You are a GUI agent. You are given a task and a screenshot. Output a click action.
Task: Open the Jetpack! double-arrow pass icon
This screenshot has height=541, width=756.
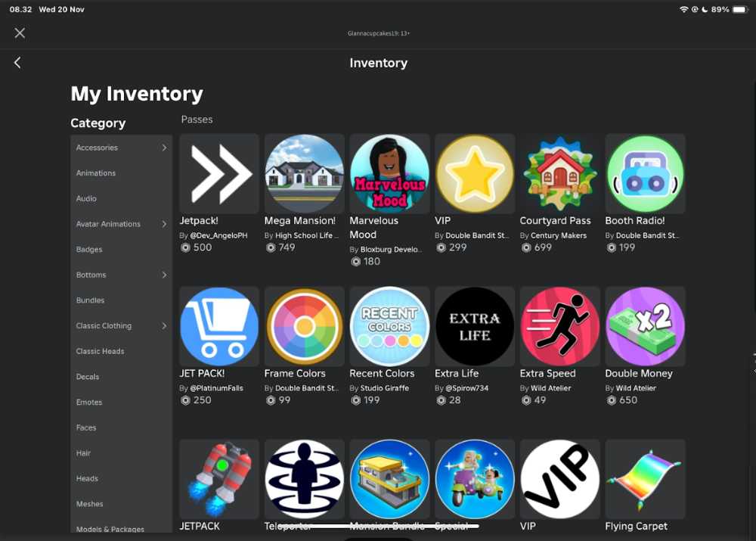[219, 174]
